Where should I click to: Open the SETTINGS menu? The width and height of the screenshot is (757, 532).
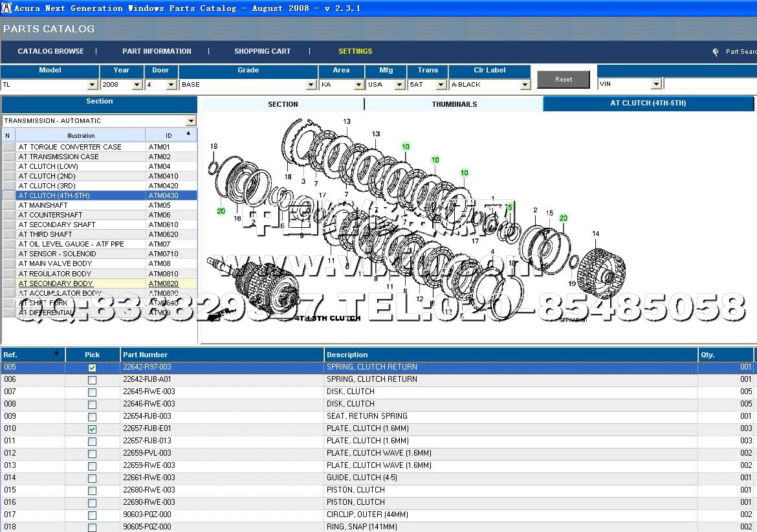[x=355, y=51]
